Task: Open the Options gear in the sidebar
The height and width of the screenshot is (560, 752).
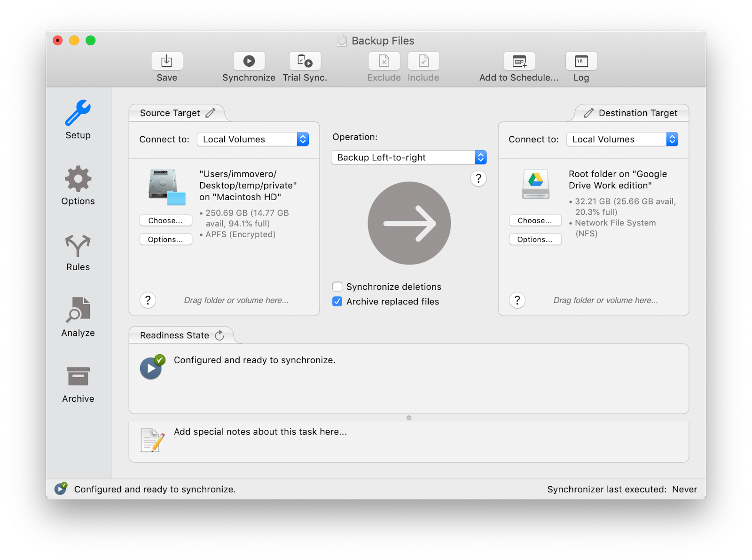Action: [78, 179]
